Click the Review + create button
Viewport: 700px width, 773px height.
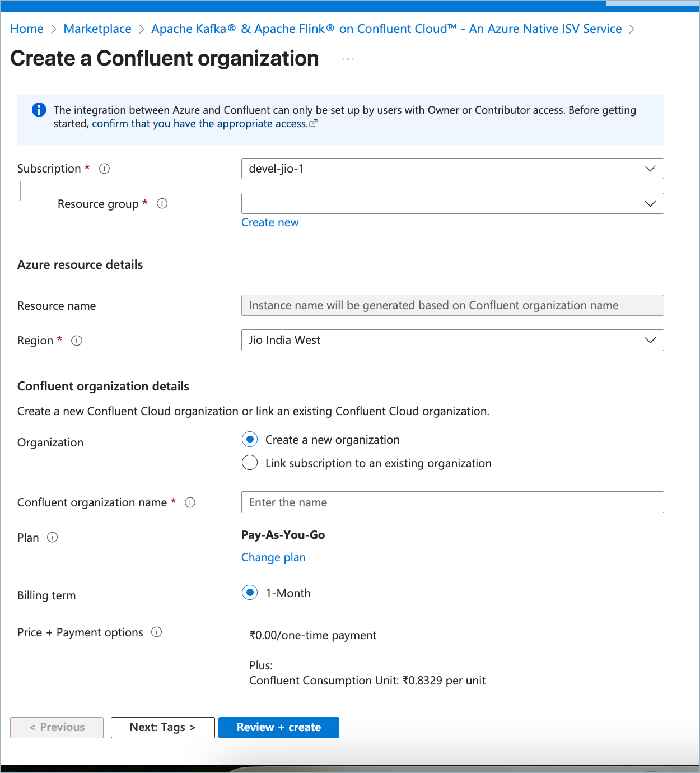[278, 727]
